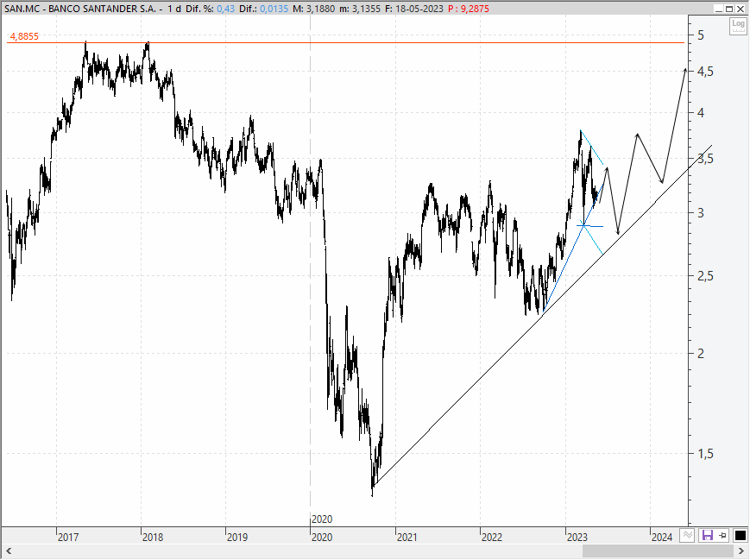750x560 pixels.
Task: Click the red P: 9,2875 value
Action: (x=469, y=9)
